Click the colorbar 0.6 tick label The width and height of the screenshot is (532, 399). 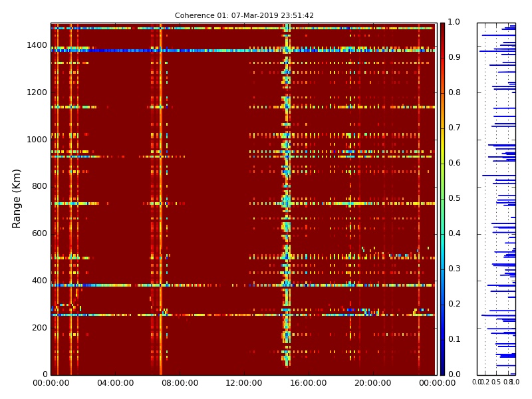454,163
